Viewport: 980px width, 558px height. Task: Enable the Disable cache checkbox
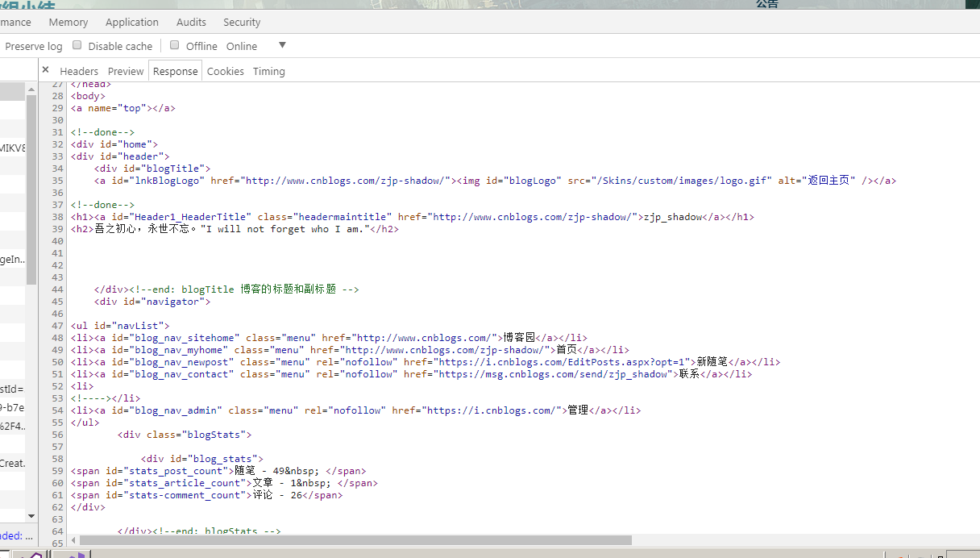point(77,45)
